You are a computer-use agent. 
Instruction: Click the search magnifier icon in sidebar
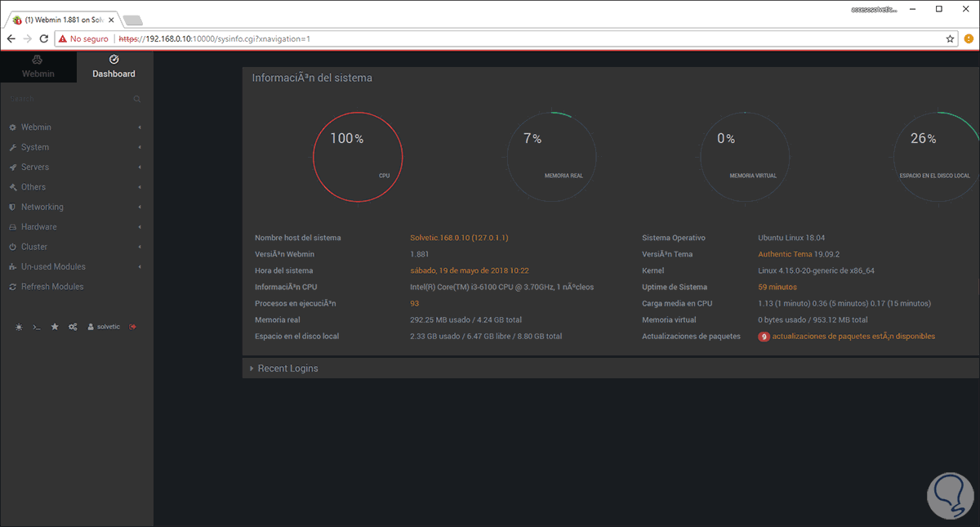coord(137,99)
